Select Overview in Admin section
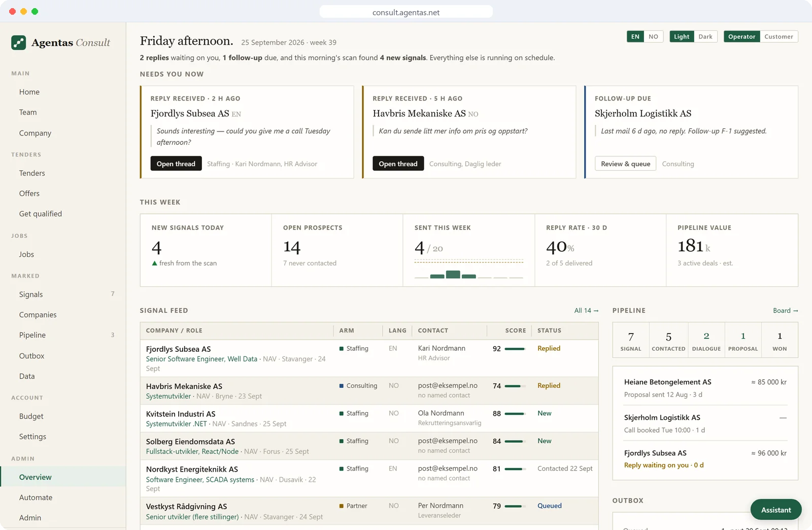The width and height of the screenshot is (812, 530). click(63, 477)
